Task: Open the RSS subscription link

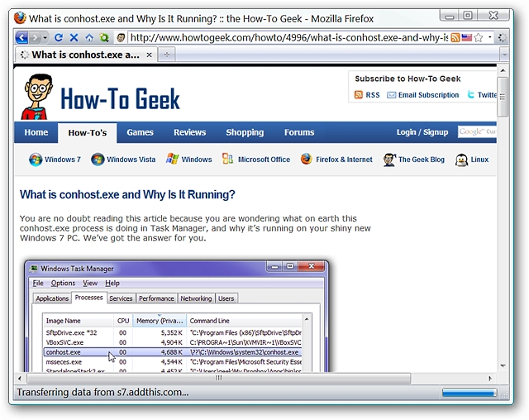Action: [367, 95]
